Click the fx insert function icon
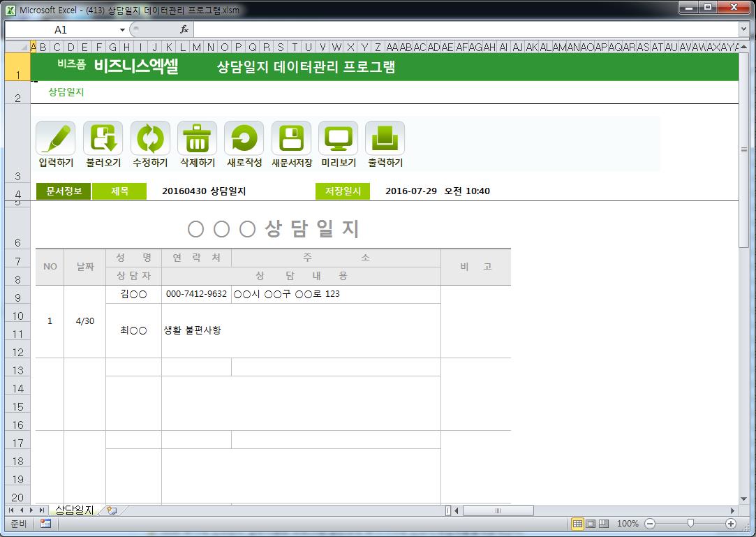The width and height of the screenshot is (756, 537). pyautogui.click(x=184, y=29)
